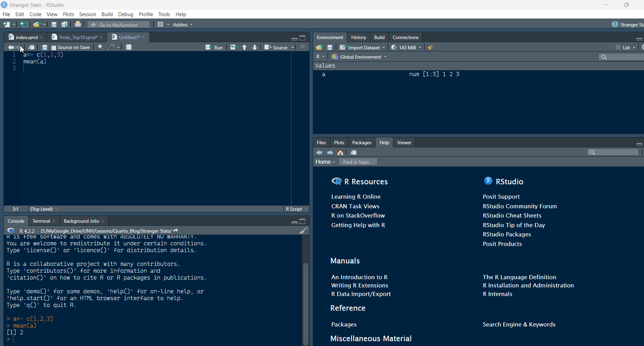Image resolution: width=644 pixels, height=346 pixels.
Task: Clear the console with broom icon
Action: pos(303,230)
